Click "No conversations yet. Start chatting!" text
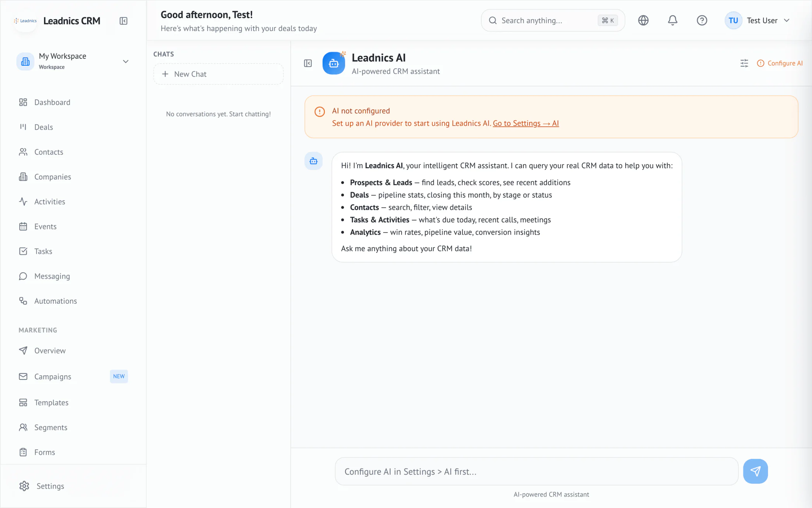Viewport: 812px width, 508px height. pos(218,114)
